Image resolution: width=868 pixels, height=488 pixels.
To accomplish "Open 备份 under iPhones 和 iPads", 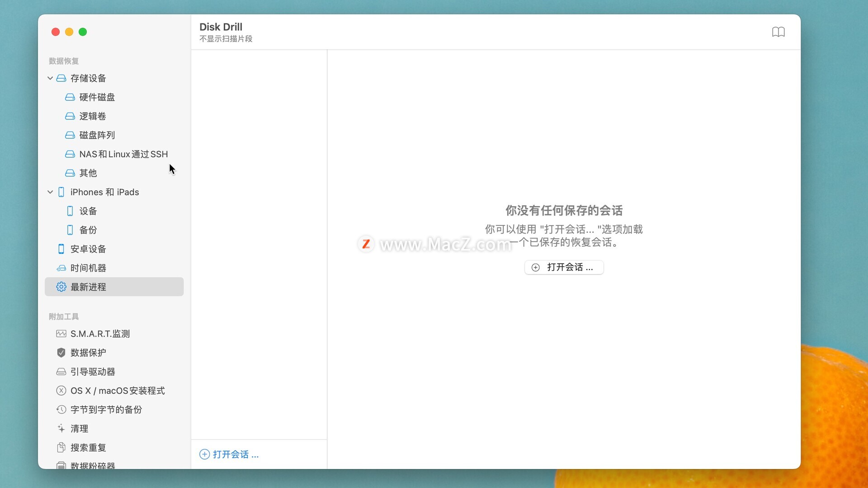I will coord(88,230).
